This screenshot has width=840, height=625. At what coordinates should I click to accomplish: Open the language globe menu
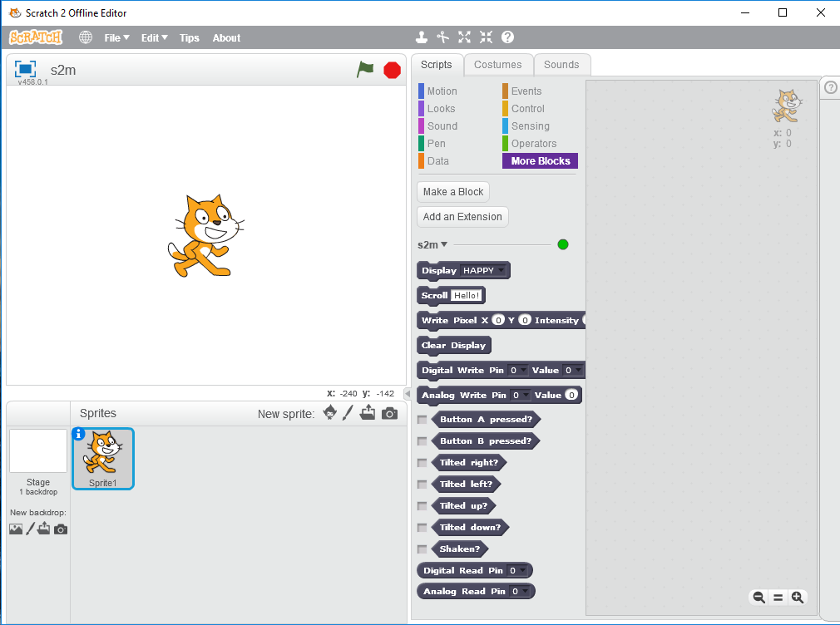click(x=85, y=37)
